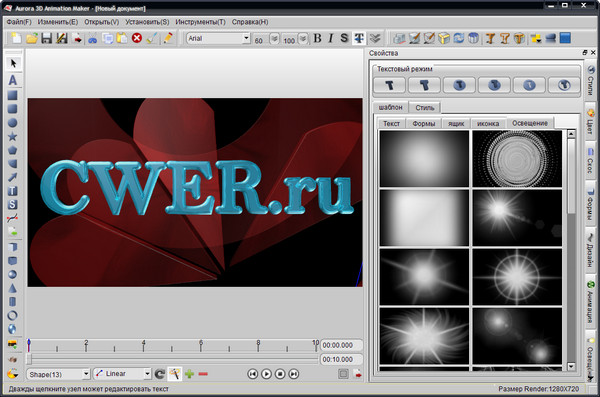Cut selection with the scissors icon
This screenshot has height=397, width=600.
pos(93,38)
